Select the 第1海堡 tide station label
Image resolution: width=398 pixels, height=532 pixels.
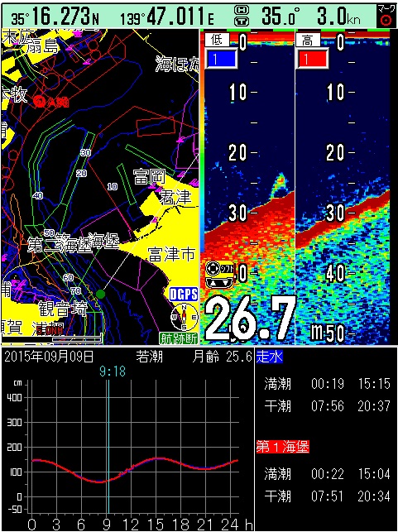(x=283, y=447)
